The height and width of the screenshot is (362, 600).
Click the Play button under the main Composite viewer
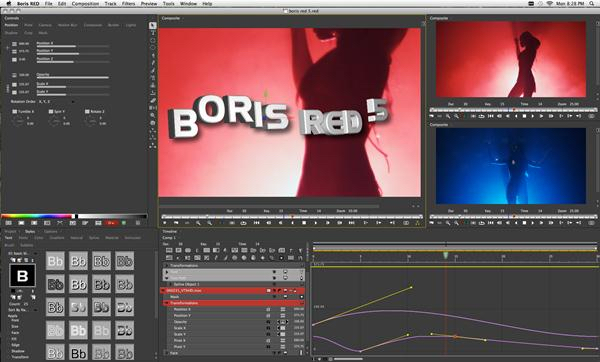[x=316, y=223]
